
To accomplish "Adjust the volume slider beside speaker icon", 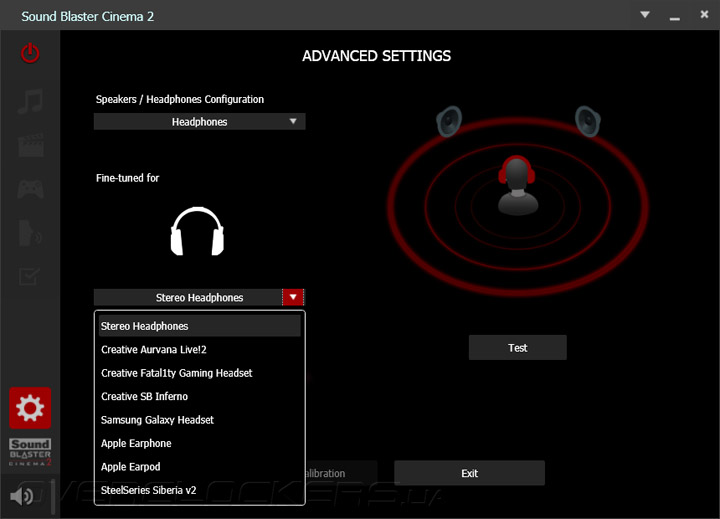I will (53, 497).
